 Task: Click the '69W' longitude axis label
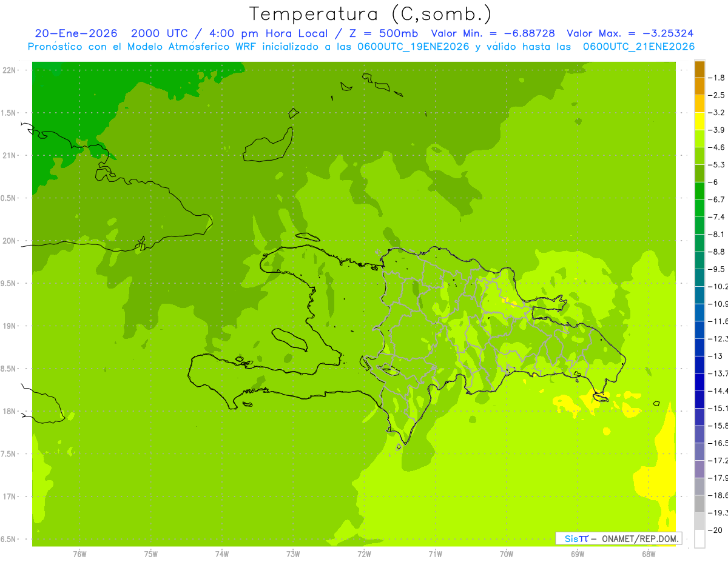coord(578,554)
